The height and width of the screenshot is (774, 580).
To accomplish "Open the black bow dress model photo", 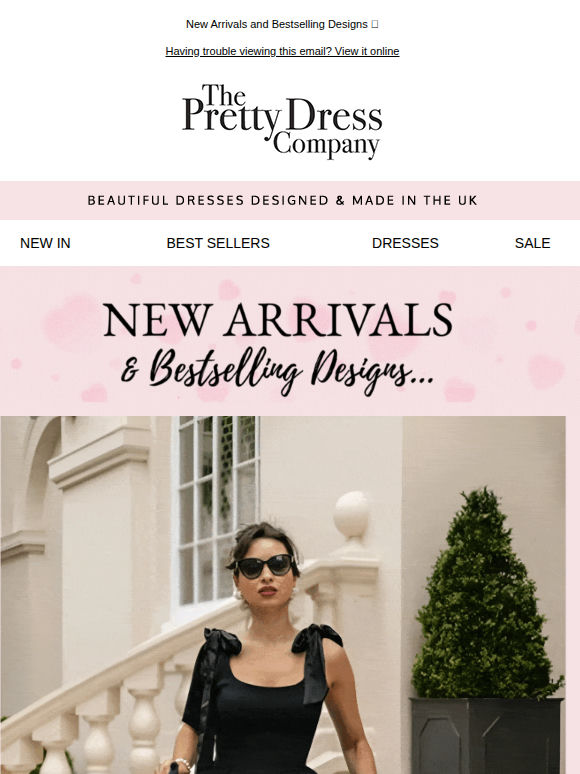I will [x=283, y=595].
